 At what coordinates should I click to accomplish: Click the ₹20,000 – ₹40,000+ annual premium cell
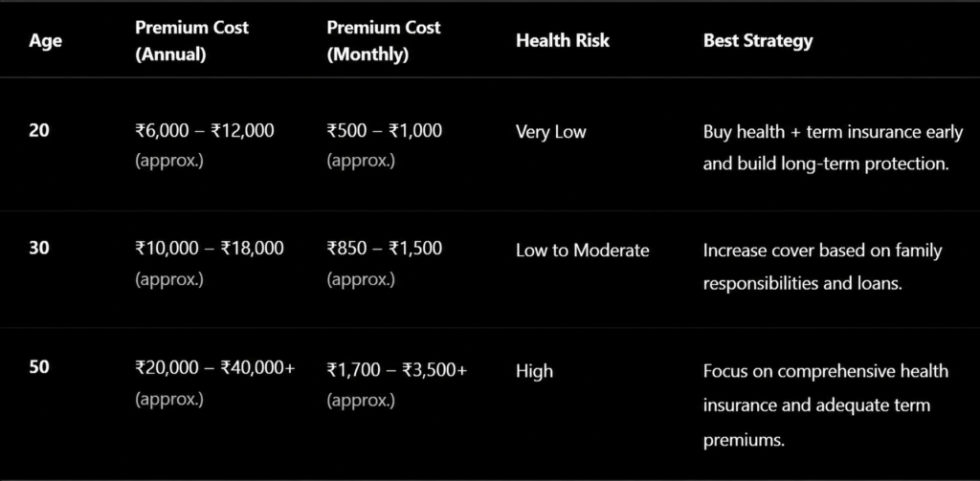(215, 383)
